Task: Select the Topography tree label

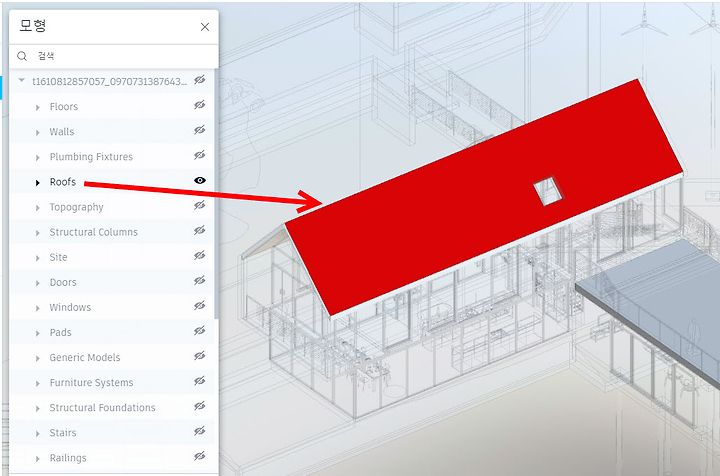Action: pyautogui.click(x=77, y=207)
